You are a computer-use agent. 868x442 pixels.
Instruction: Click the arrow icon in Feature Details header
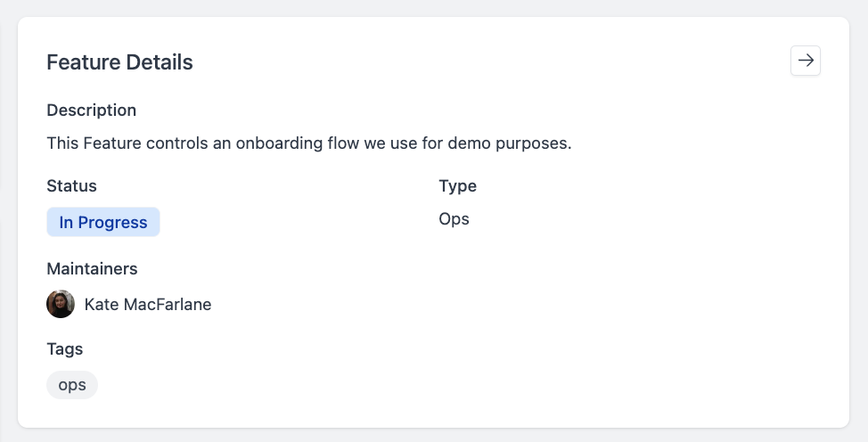tap(806, 61)
